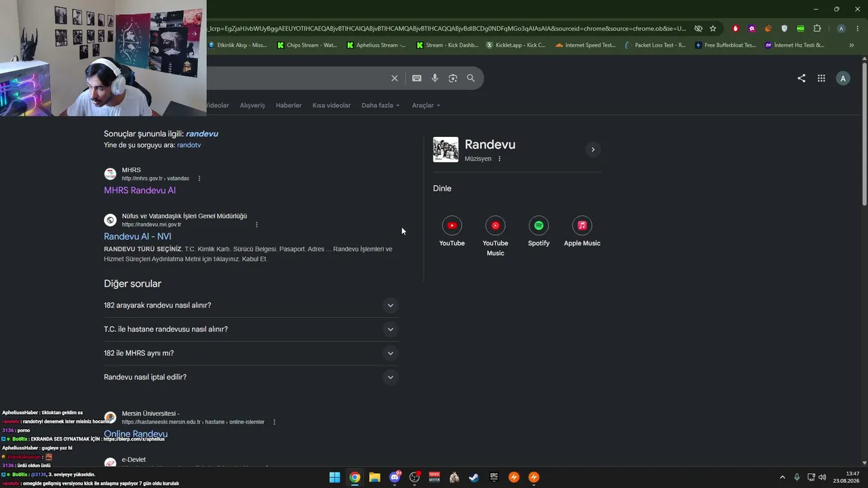The width and height of the screenshot is (868, 488).
Task: Switch to the Kısa videolar tab
Action: pos(332,105)
